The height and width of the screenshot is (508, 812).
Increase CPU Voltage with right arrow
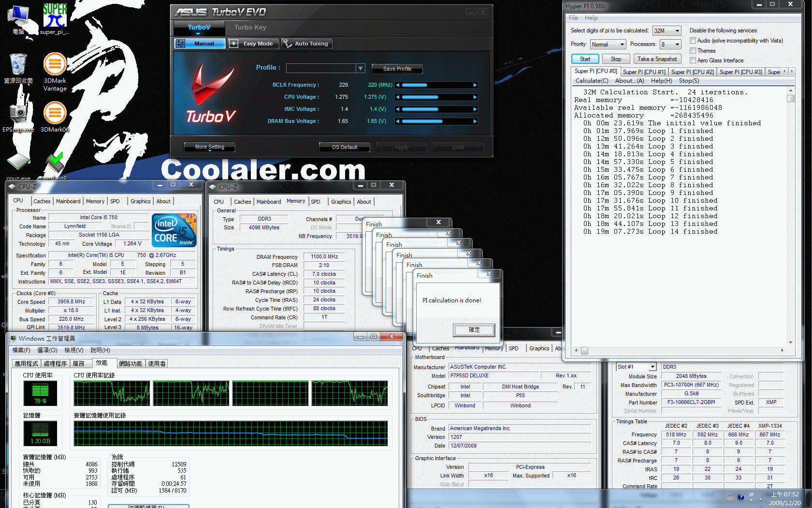point(475,97)
